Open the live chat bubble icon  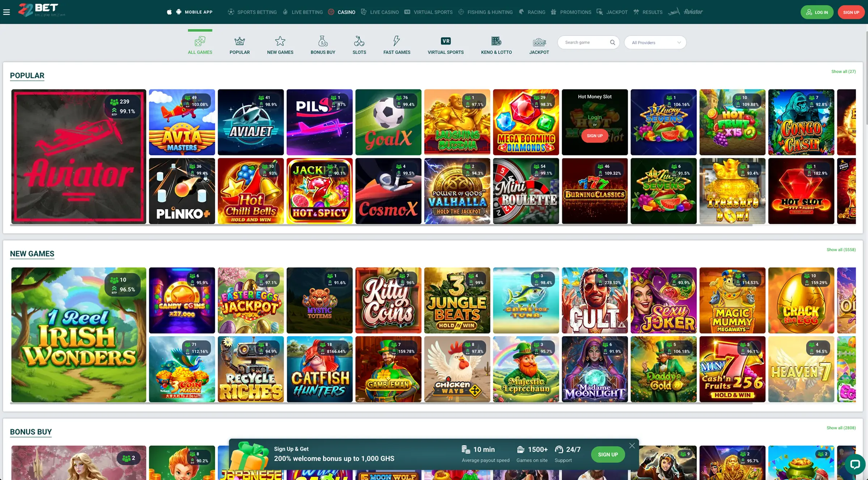855,464
